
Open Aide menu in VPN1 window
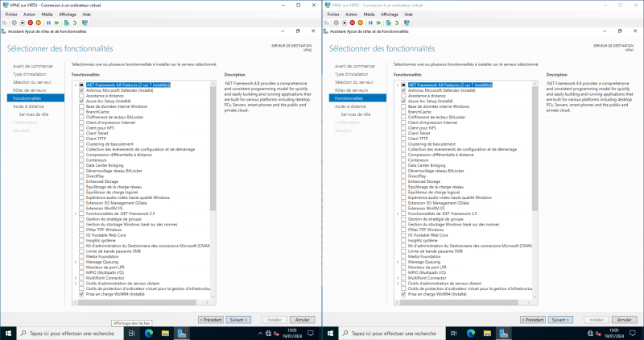tap(408, 15)
